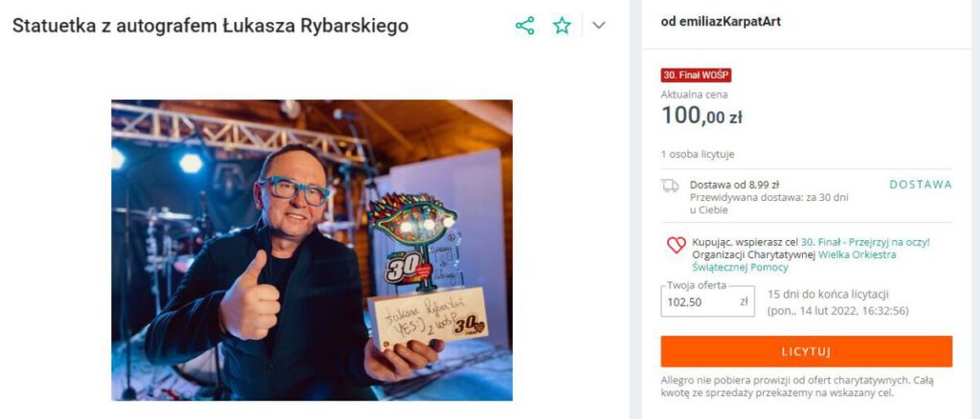Click the 1 osoba licytuje bidder count

[x=698, y=154]
